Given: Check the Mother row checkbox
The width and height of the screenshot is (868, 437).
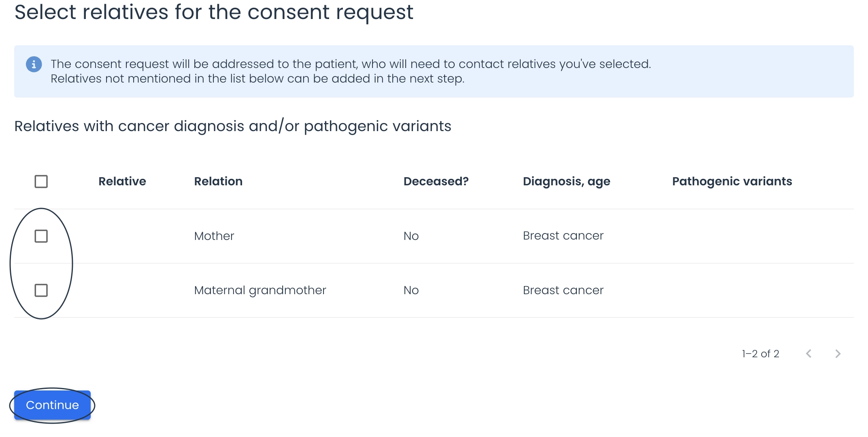Looking at the screenshot, I should click(x=41, y=236).
